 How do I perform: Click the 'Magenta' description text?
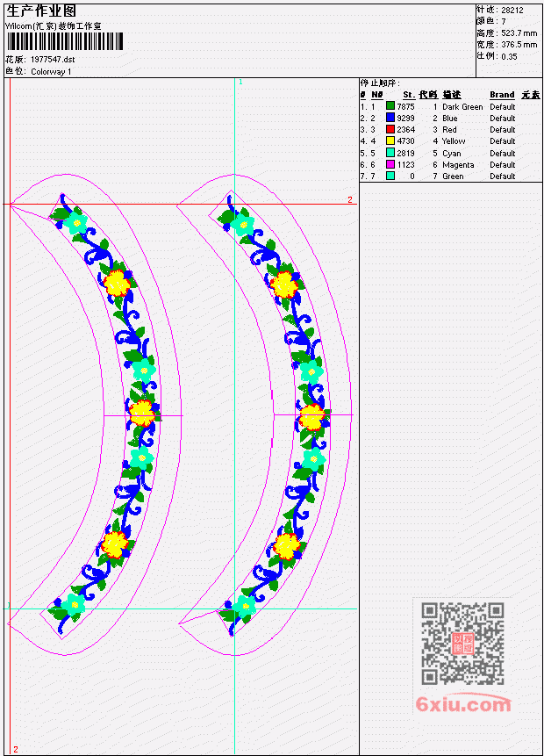click(x=458, y=165)
